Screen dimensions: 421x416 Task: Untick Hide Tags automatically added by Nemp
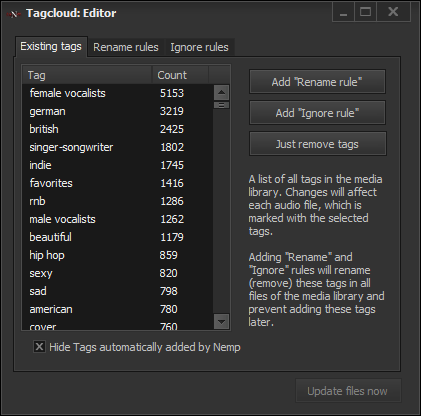point(39,347)
